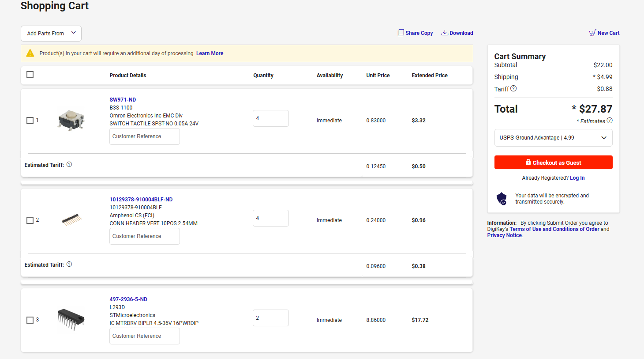
Task: Click the processing warning triangle icon
Action: (x=30, y=53)
